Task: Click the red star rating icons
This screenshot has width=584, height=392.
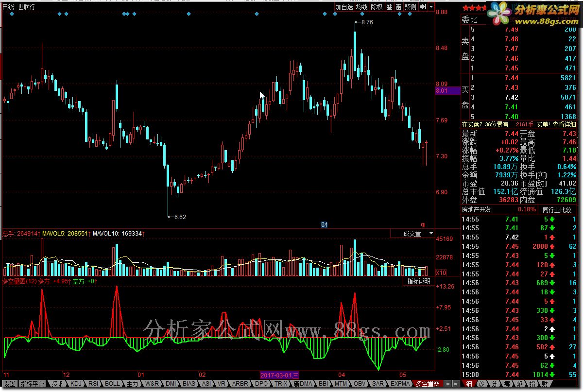Action: coord(473,7)
